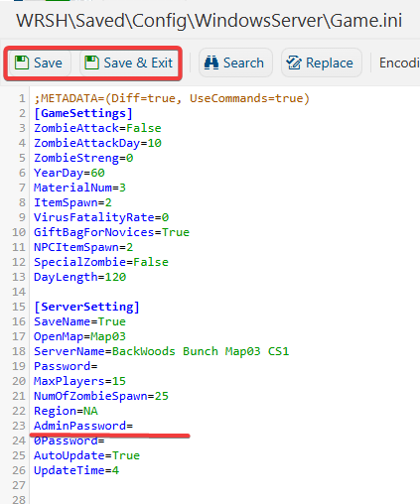
Task: Click the file path title Game.ini
Action: pyautogui.click(x=366, y=21)
